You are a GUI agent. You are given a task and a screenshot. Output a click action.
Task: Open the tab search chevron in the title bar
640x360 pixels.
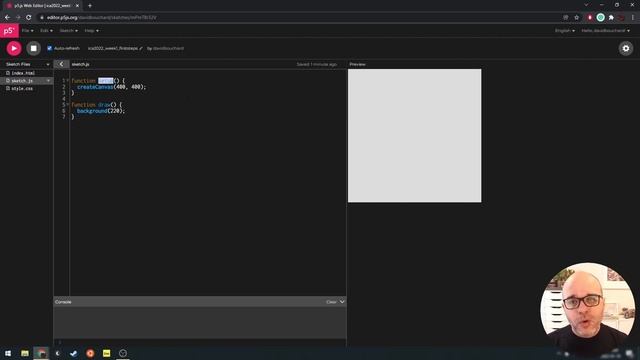[586, 5]
